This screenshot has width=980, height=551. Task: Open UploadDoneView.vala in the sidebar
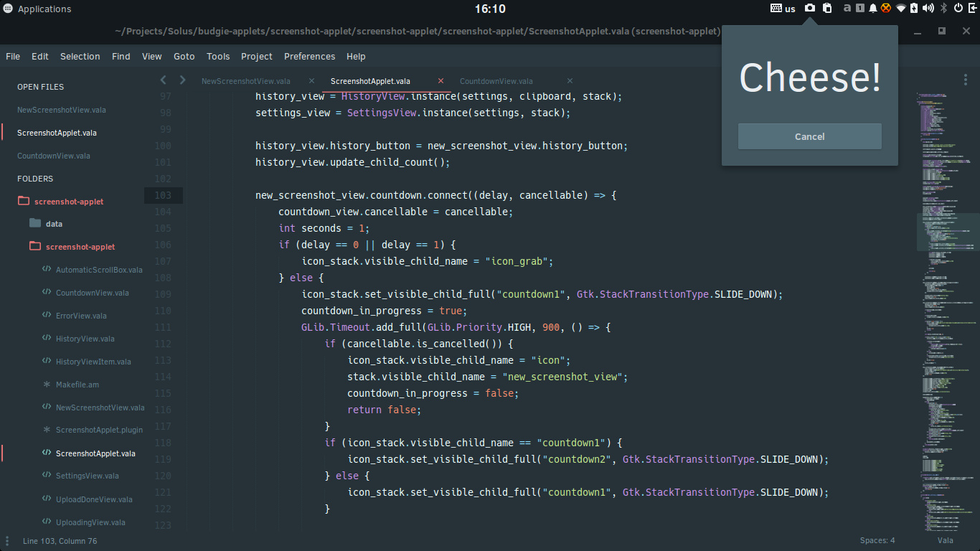coord(94,499)
